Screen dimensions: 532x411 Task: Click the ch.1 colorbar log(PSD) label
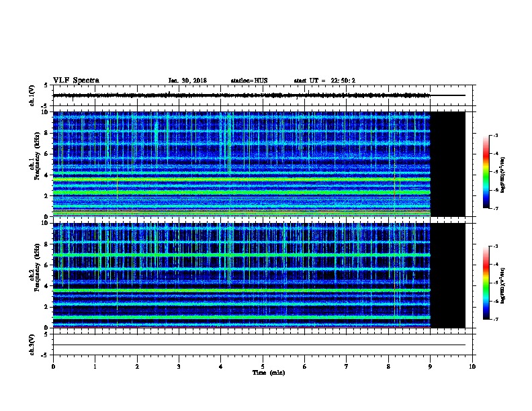coord(503,175)
